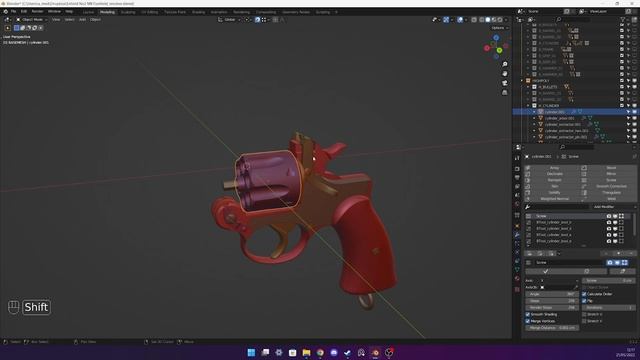Screen dimensions: 640x360
Task: Click the zoom viewport magnifier icon
Action: click(505, 64)
